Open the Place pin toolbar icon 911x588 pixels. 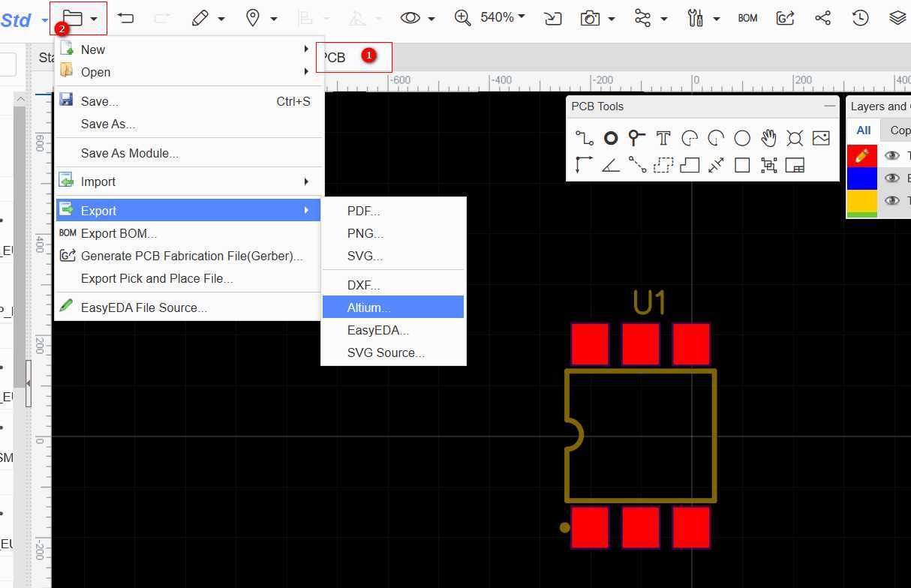253,18
